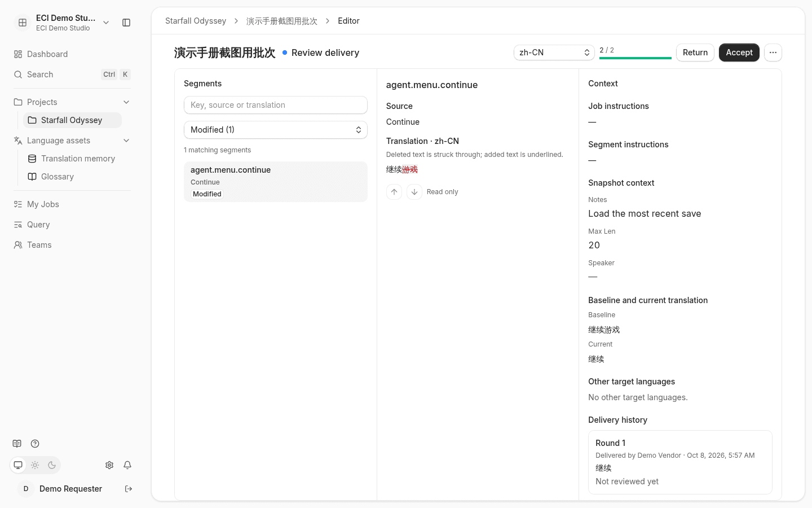Focus the segment search field
The height and width of the screenshot is (508, 812).
pos(276,105)
